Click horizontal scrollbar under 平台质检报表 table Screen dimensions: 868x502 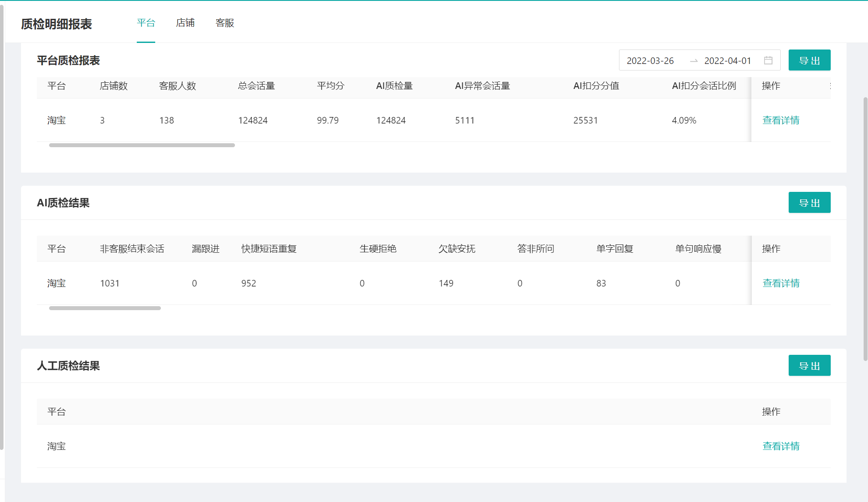point(142,145)
